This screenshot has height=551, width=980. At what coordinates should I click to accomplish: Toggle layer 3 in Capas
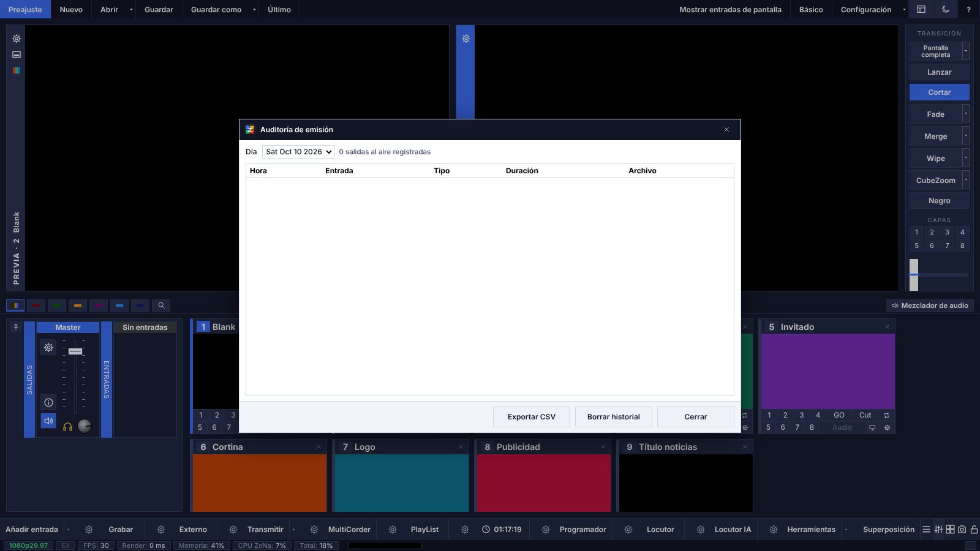[x=947, y=232]
